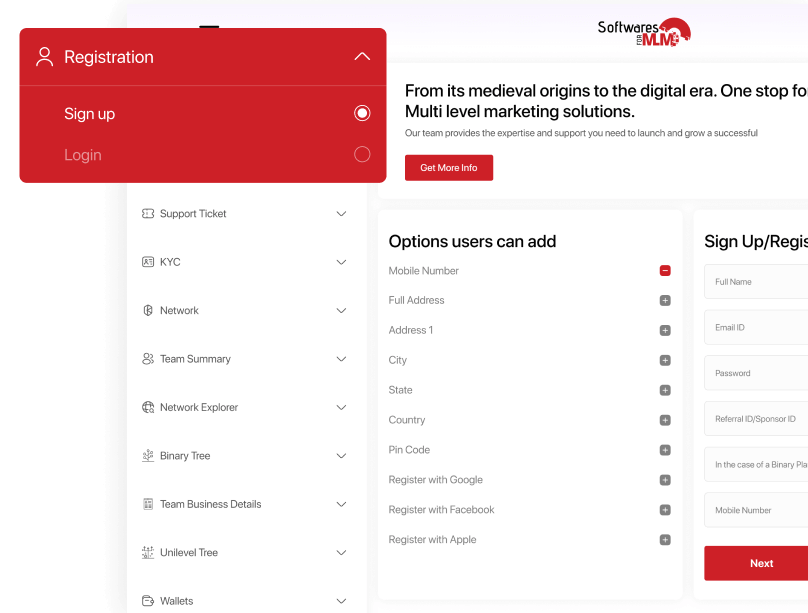Select the Login radio button
Viewport: 808px width, 613px height.
click(362, 154)
